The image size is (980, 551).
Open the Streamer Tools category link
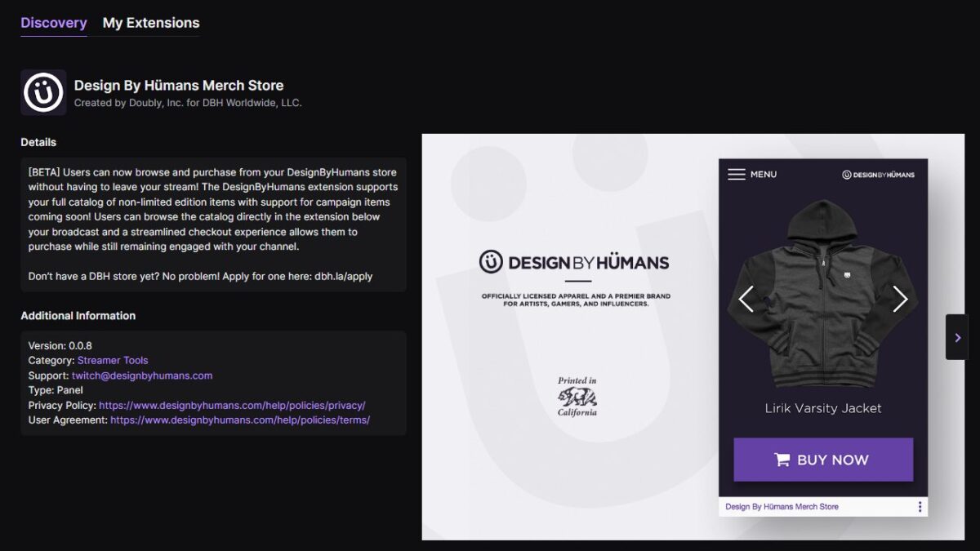coord(114,360)
